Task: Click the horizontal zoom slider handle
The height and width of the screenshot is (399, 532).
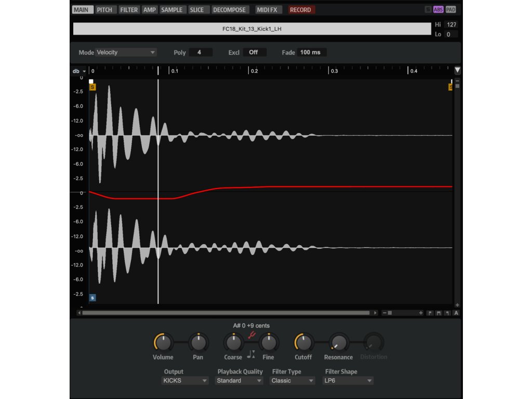Action: click(x=390, y=313)
